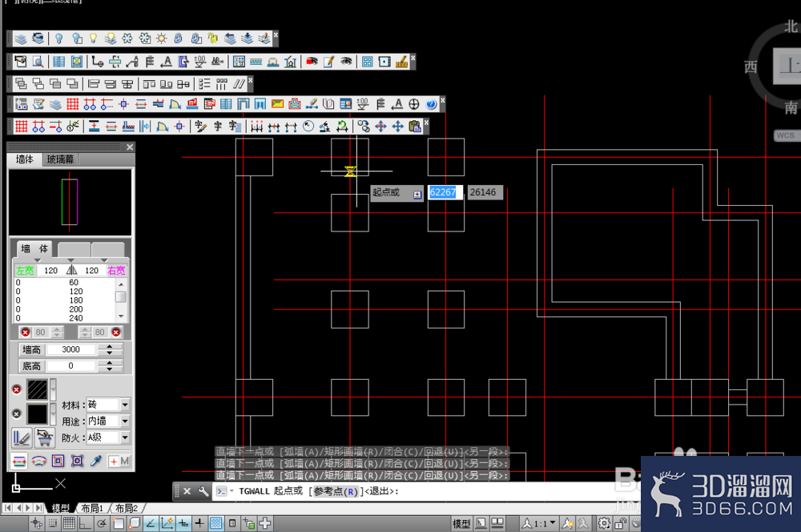Expand the dynamic input options arrow beside 起点或
801x532 pixels.
(x=417, y=195)
